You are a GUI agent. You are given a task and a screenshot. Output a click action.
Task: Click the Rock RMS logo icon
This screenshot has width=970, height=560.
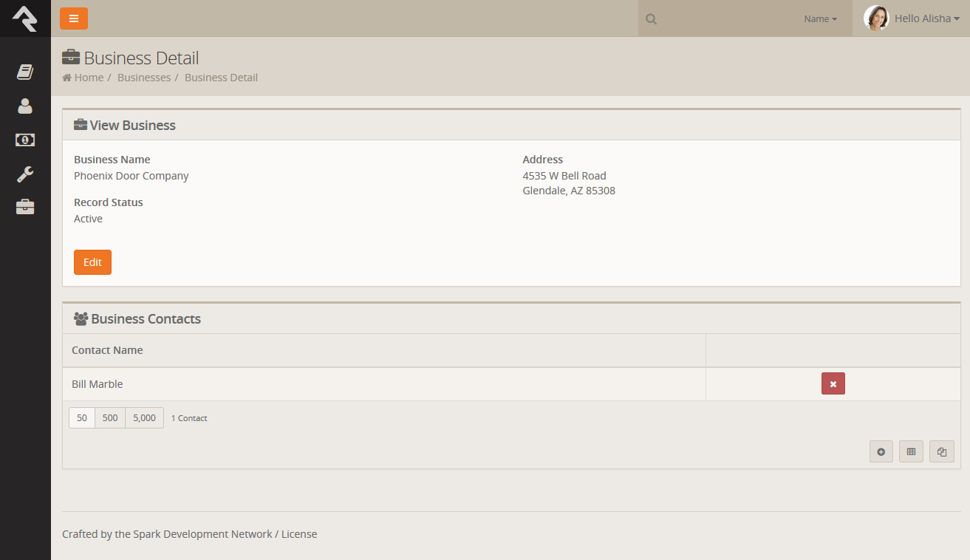[25, 18]
